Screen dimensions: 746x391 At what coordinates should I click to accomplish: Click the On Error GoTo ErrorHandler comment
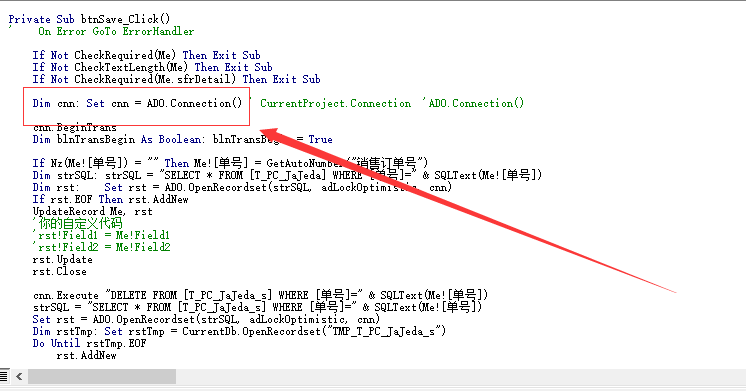coord(116,31)
